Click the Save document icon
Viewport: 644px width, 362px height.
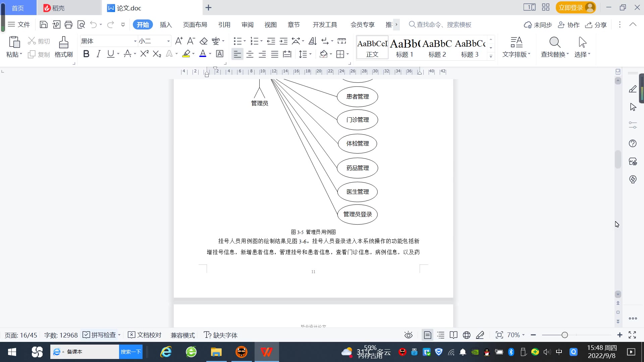43,24
